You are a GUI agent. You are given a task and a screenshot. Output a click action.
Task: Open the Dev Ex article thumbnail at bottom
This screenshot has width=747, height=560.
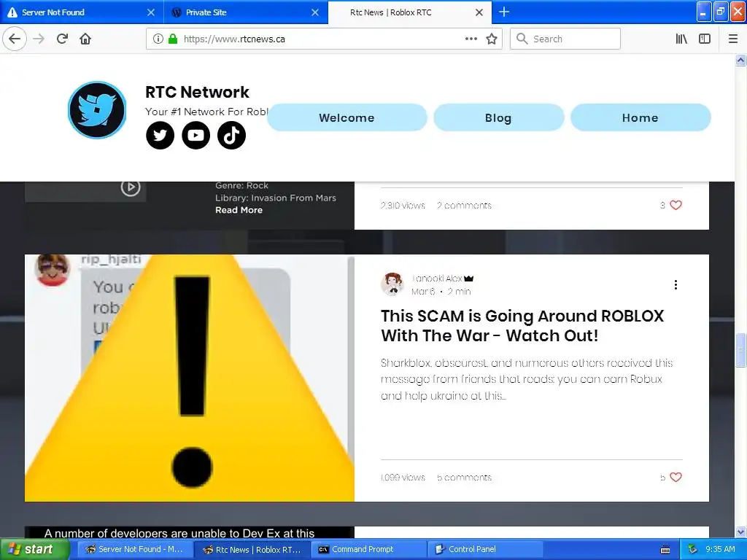[190, 533]
